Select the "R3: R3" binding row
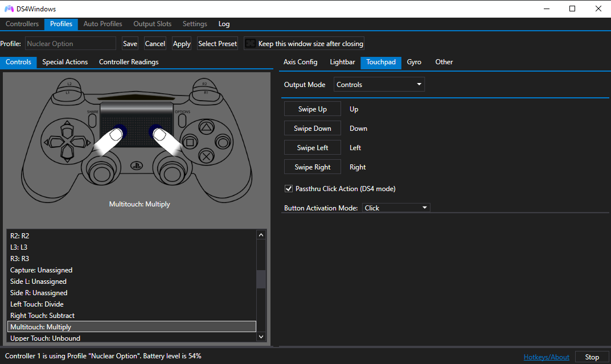This screenshot has width=611, height=364. pyautogui.click(x=132, y=259)
